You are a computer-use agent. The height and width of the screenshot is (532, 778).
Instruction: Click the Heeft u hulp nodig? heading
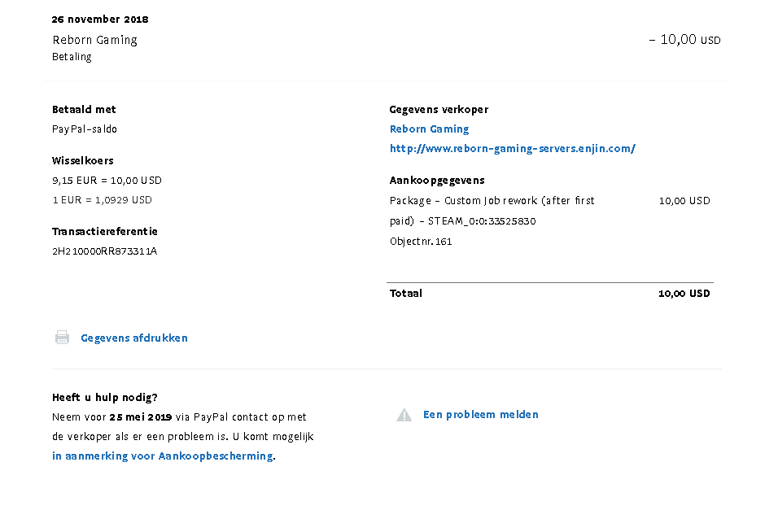105,397
